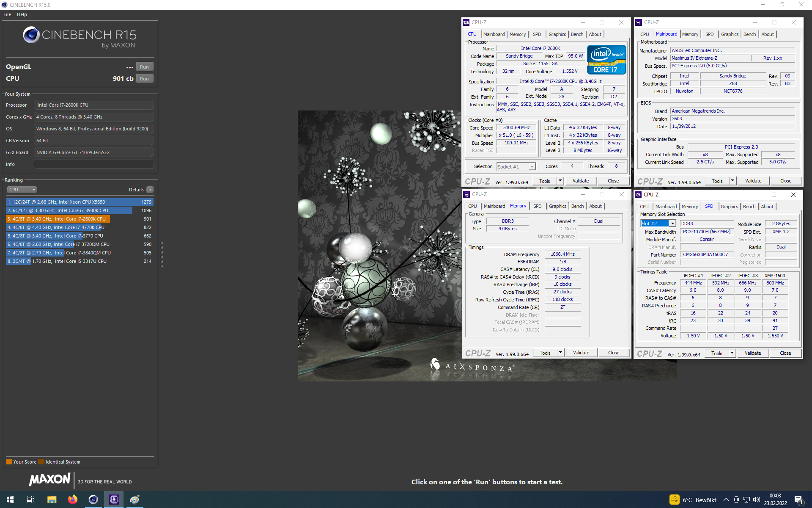Expand Tools dropdown arrow in top-left CPU-Z
Viewport: 812px width, 508px height.
click(560, 181)
